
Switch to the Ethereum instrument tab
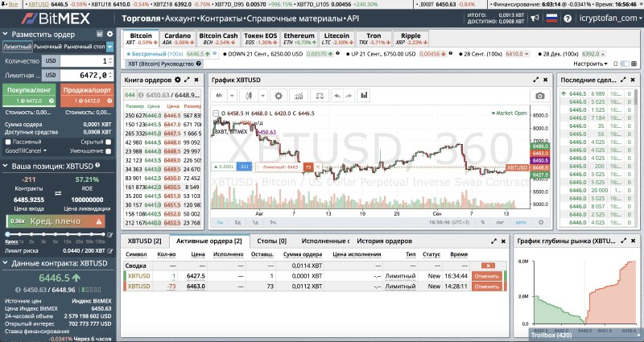click(x=299, y=39)
